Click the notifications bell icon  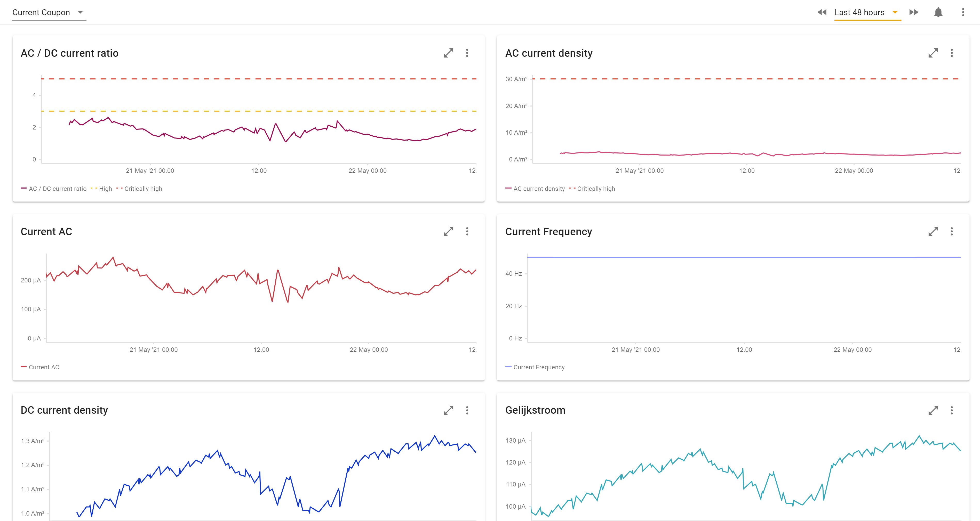pos(938,13)
